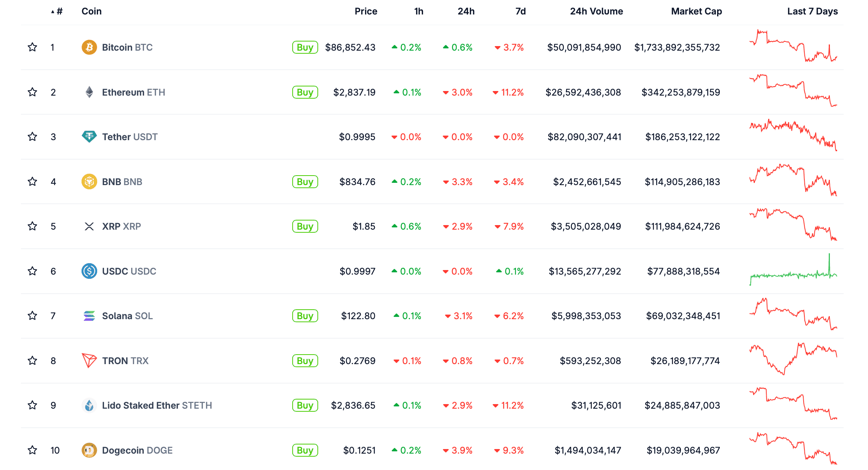868x470 pixels.
Task: Sort by 7d change column header
Action: [x=520, y=11]
